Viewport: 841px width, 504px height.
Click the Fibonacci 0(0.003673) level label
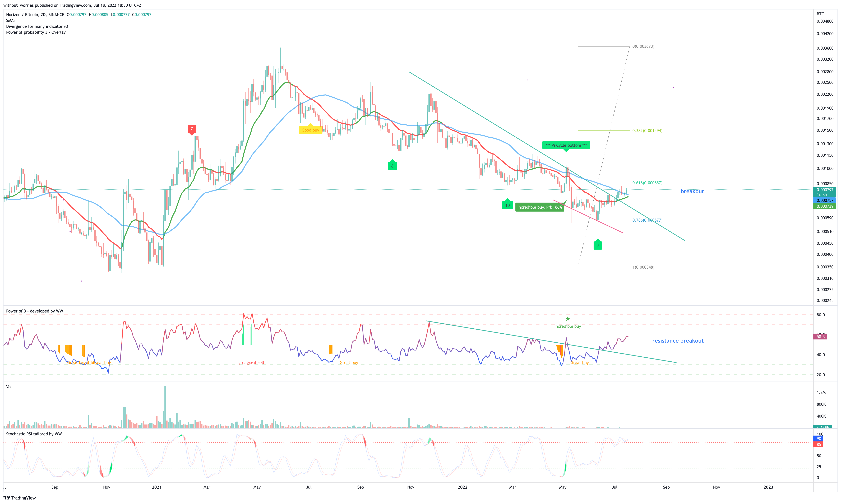coord(643,46)
